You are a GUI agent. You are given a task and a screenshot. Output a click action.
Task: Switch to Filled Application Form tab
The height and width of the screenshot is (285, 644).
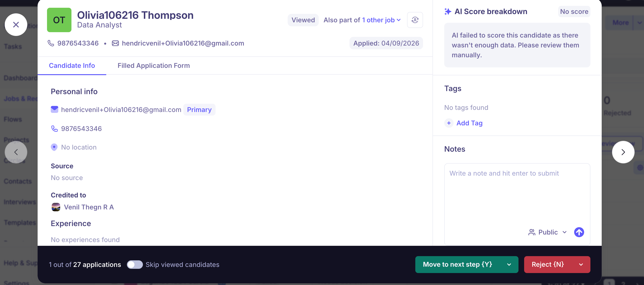(153, 65)
